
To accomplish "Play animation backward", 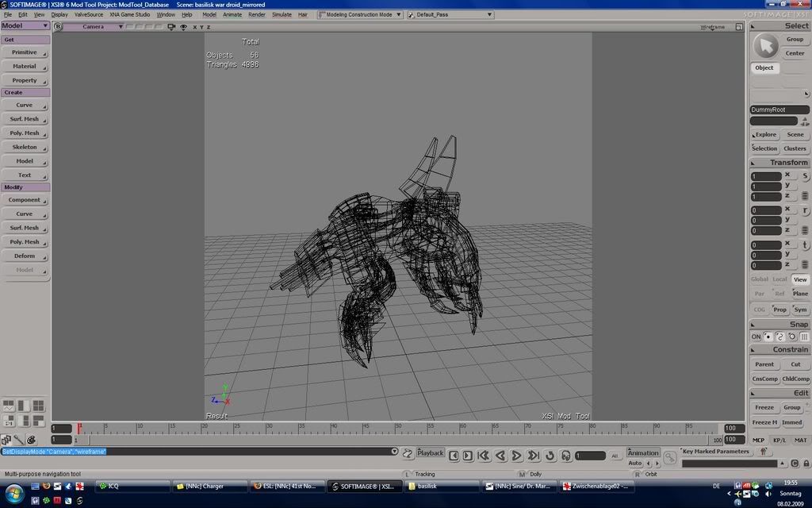I will [500, 456].
